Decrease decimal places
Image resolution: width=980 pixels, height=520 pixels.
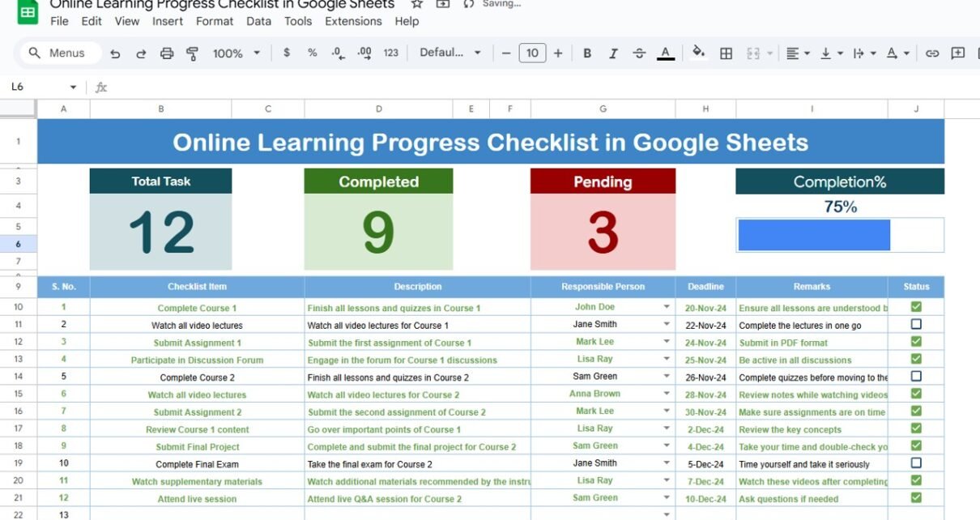point(338,53)
